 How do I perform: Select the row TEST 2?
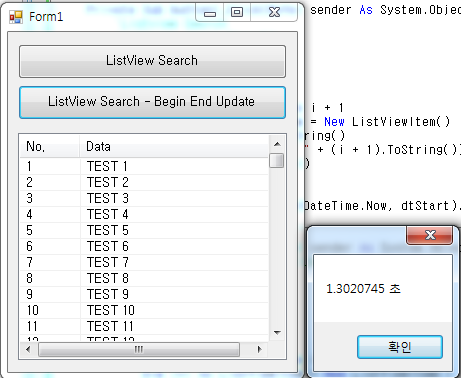point(144,182)
